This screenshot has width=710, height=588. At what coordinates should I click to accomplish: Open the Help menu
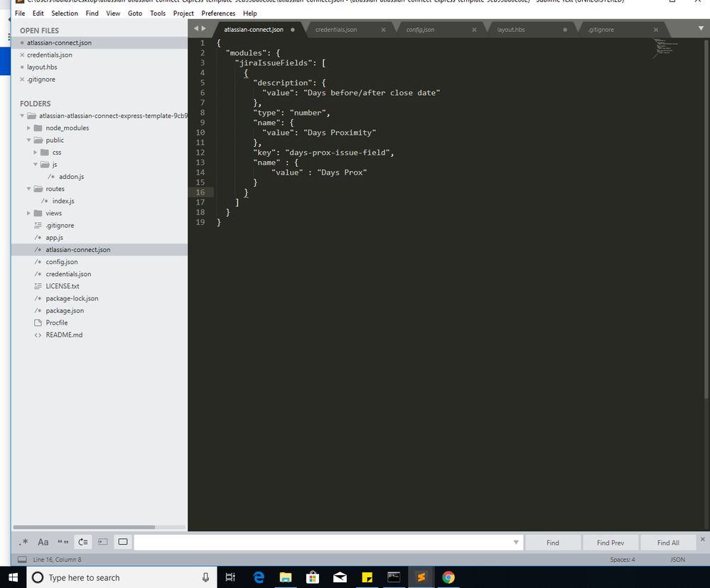pos(250,13)
